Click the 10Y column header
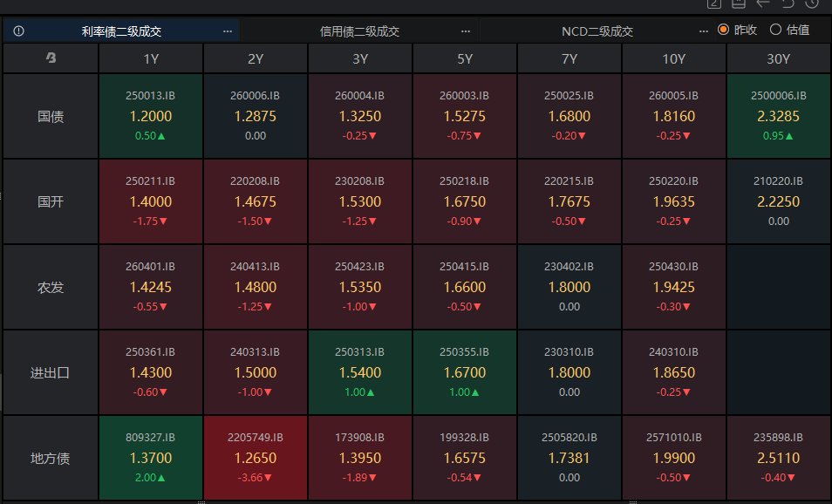 pyautogui.click(x=673, y=58)
